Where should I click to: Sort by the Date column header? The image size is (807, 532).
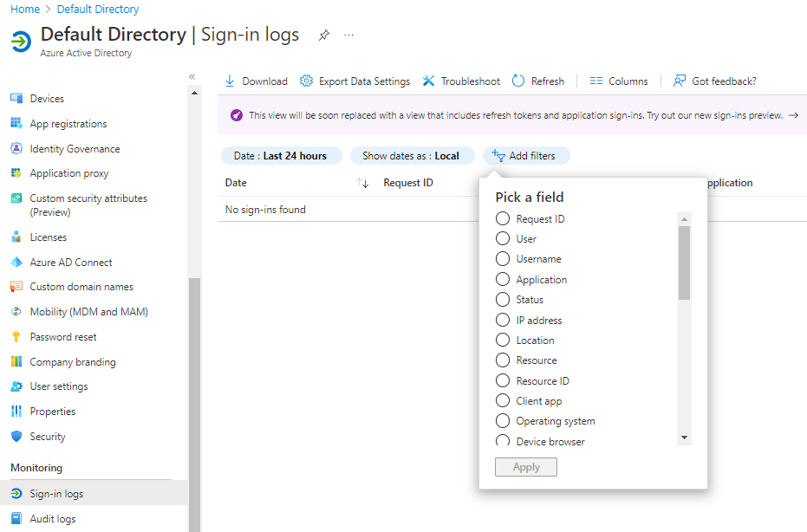[x=236, y=183]
